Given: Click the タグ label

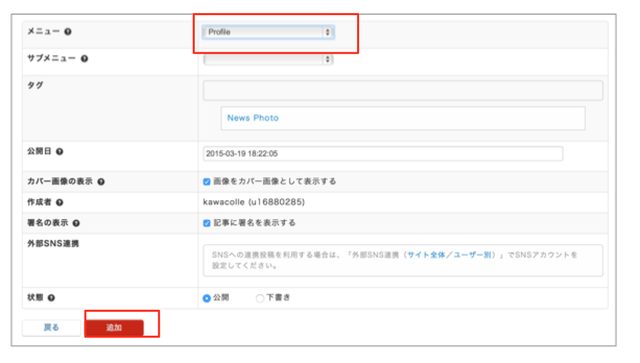Looking at the screenshot, I should (35, 85).
